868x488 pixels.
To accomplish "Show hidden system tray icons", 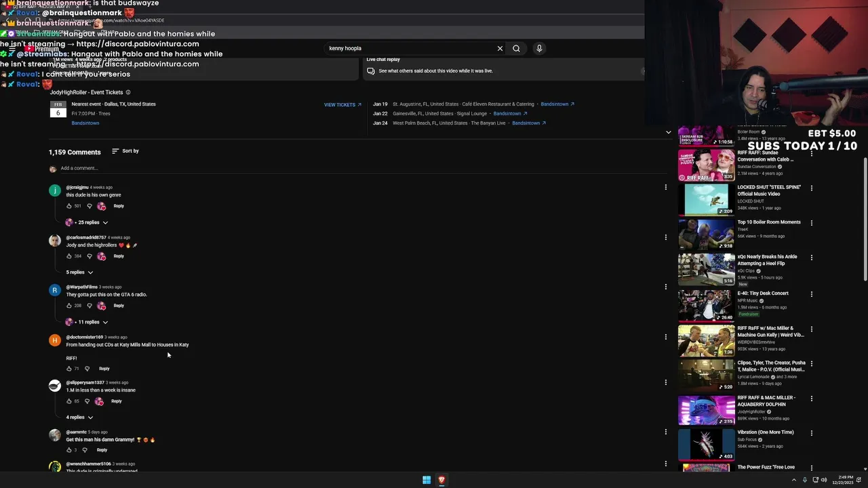I will click(x=794, y=480).
